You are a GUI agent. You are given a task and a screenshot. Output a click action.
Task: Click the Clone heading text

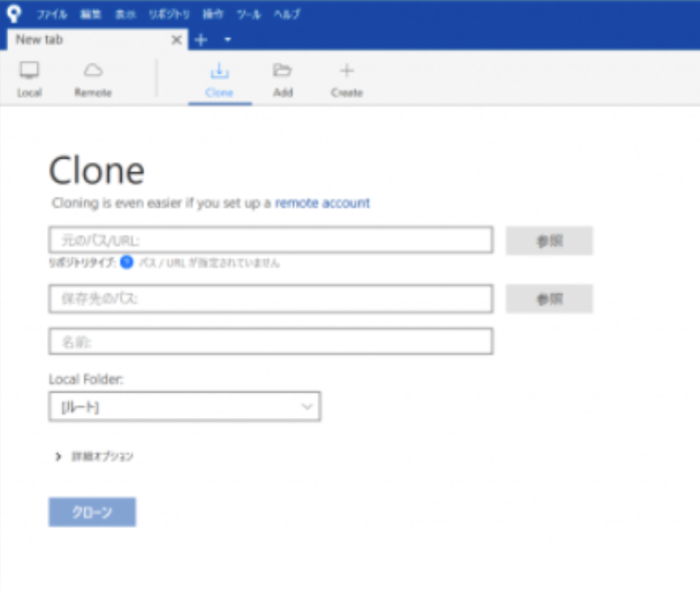click(x=96, y=171)
